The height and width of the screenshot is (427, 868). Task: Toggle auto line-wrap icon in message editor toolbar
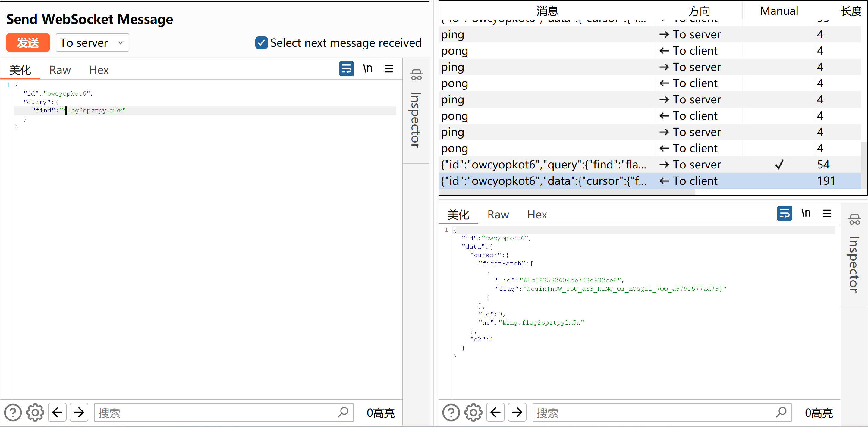[346, 68]
